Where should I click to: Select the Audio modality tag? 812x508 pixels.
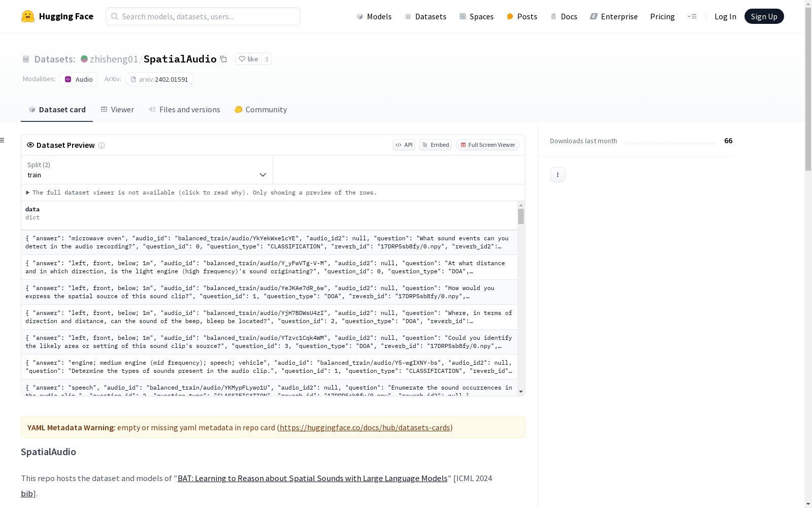[79, 79]
